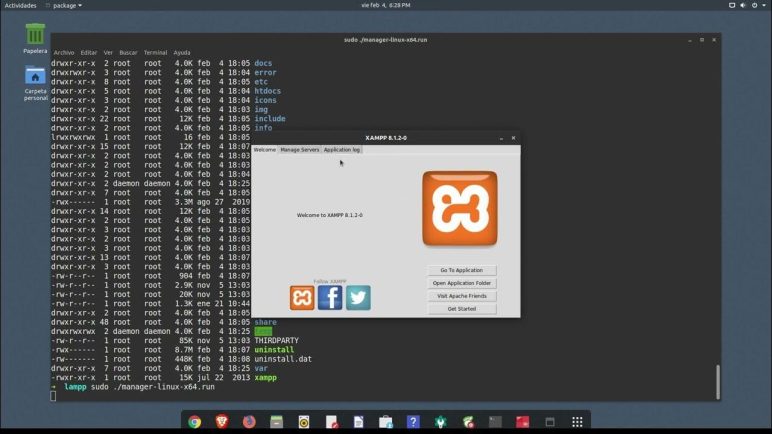Click the XAMPP orange logo follow icon
The height and width of the screenshot is (434, 772).
(302, 298)
